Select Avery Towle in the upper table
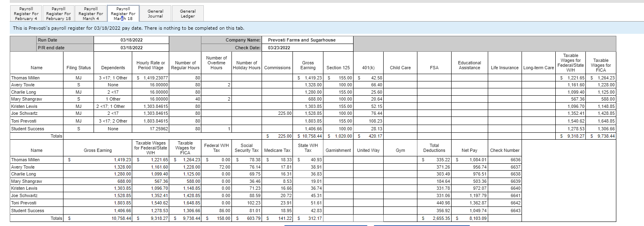The width and height of the screenshot is (644, 226). click(23, 85)
